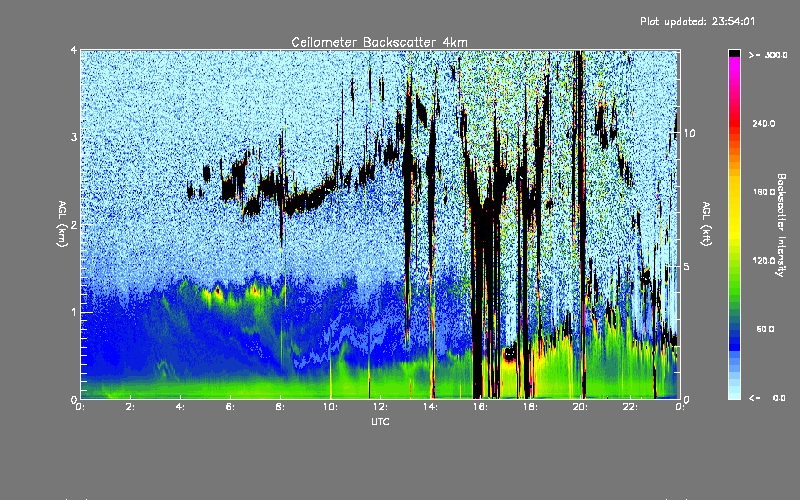Screen dimensions: 800x500
Task: Click the '>= 300.0' colorbar label
Action: click(768, 55)
